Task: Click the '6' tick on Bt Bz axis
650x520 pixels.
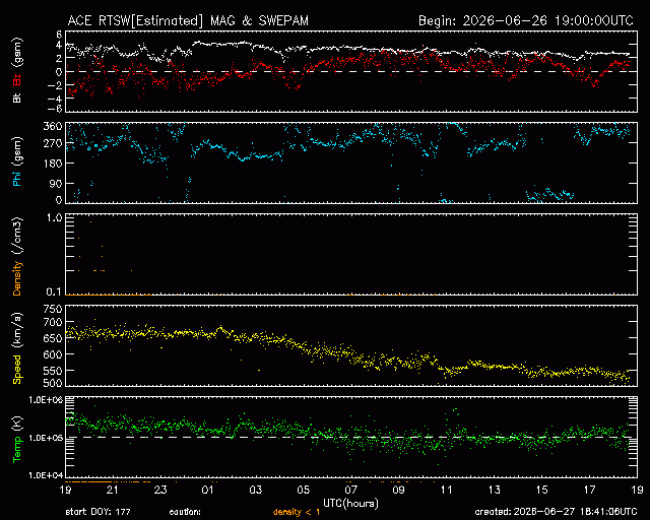Action: [59, 34]
